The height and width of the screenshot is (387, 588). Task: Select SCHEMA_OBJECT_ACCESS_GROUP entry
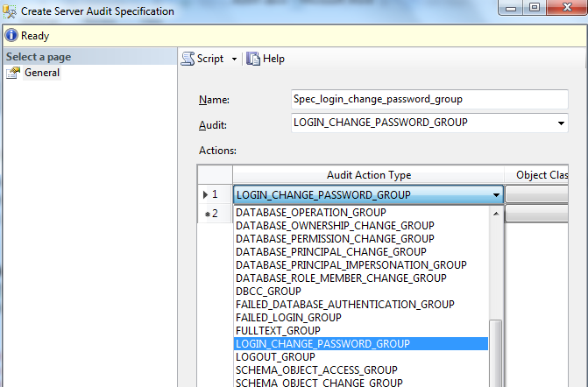coord(315,369)
